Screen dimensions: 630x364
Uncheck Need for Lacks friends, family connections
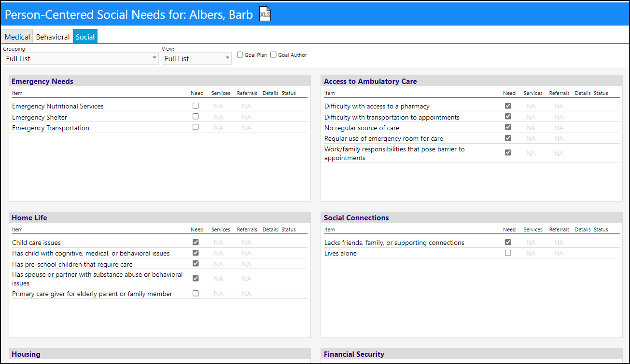508,242
